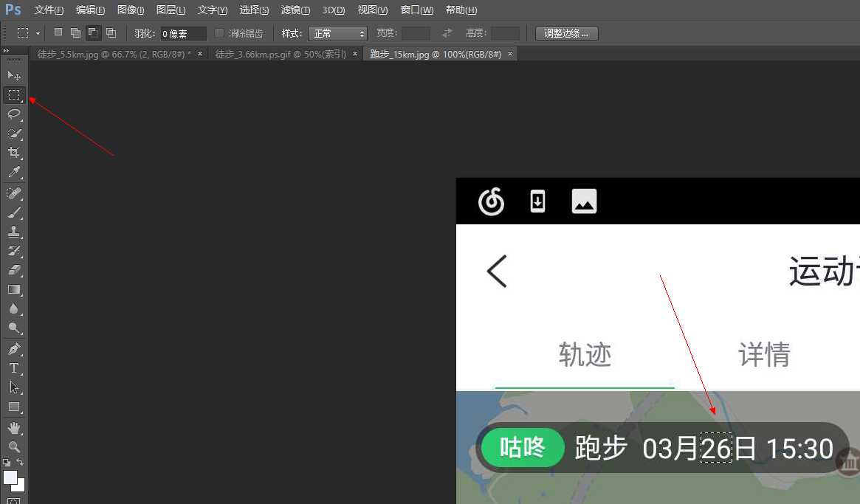Click the 调整边缘 refine edge button
The width and height of the screenshot is (860, 504).
(567, 33)
